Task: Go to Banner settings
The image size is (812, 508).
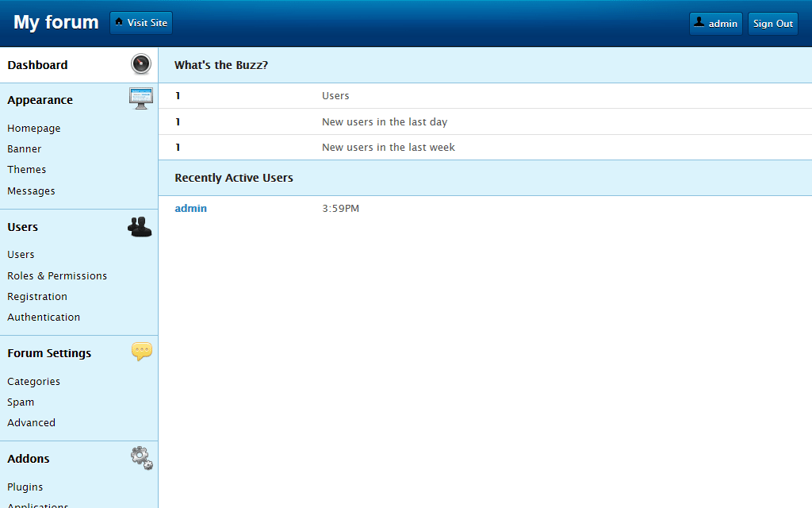Action: 25,149
